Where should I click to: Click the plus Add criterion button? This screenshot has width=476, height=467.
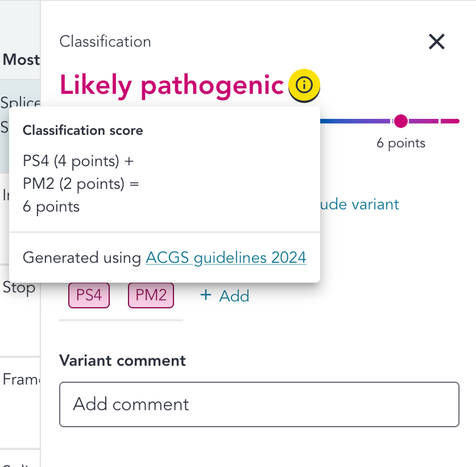[x=225, y=296]
